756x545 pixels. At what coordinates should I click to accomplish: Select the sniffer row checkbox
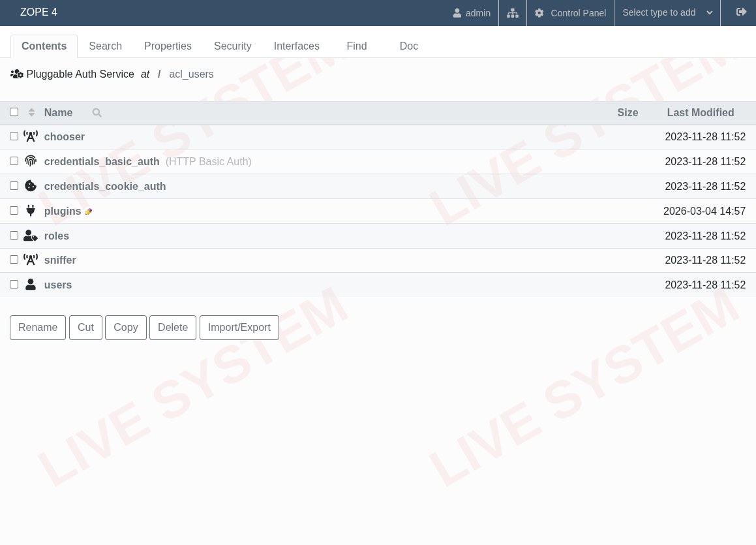coord(14,260)
